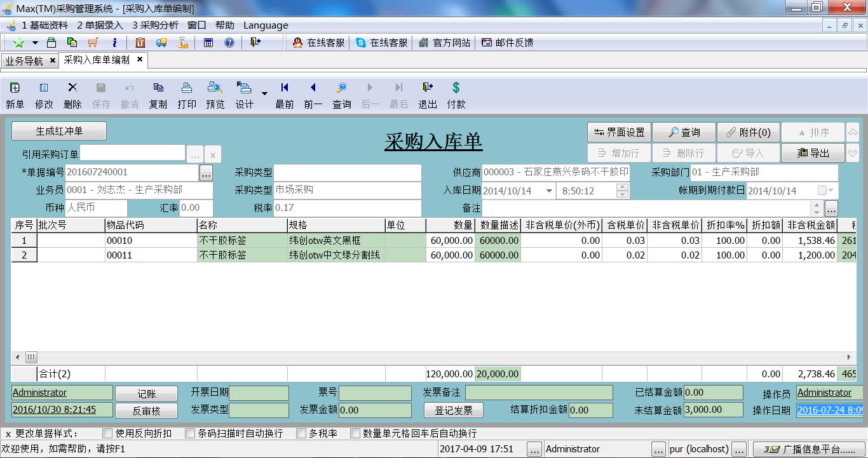
Task: Click the 付款 payment dollar icon
Action: [456, 95]
